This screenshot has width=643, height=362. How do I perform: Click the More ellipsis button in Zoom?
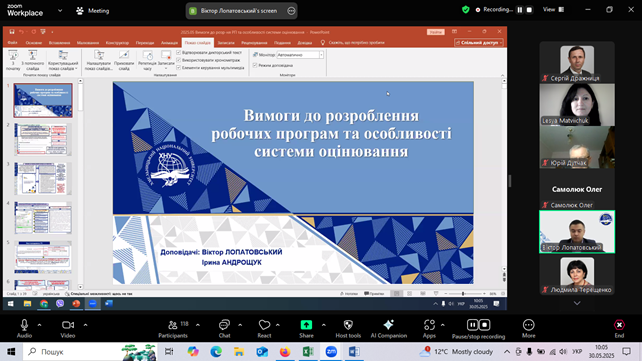coord(529,328)
